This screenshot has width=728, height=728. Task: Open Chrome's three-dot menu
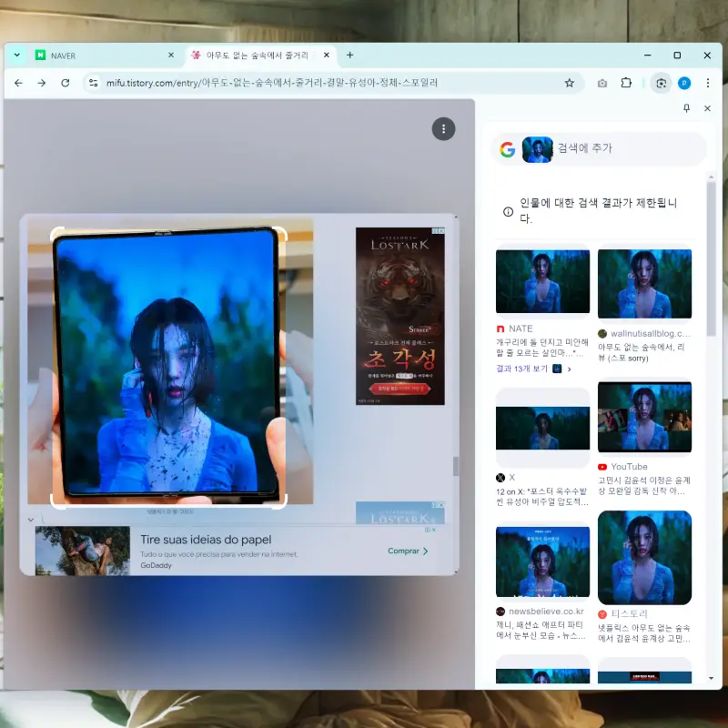click(x=708, y=83)
